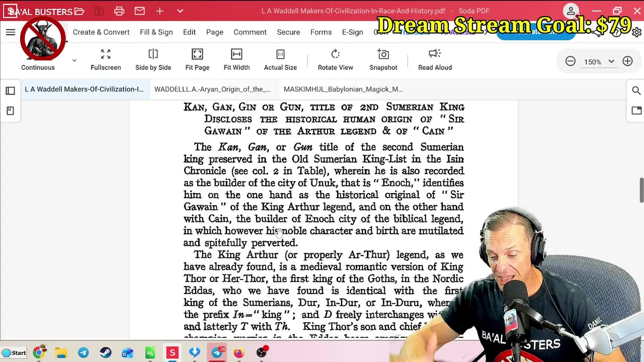Screen dimensions: 644x362
Task: Zoom out with the minus button
Action: [x=570, y=61]
